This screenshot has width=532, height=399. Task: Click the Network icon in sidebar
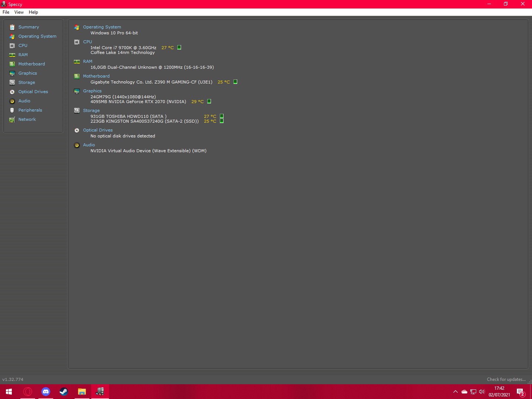pyautogui.click(x=12, y=119)
